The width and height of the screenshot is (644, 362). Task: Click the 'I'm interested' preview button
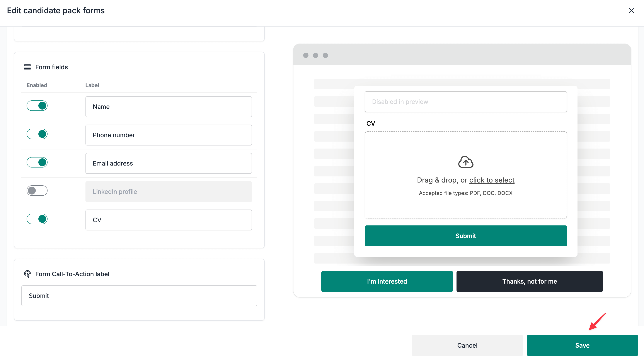tap(387, 281)
